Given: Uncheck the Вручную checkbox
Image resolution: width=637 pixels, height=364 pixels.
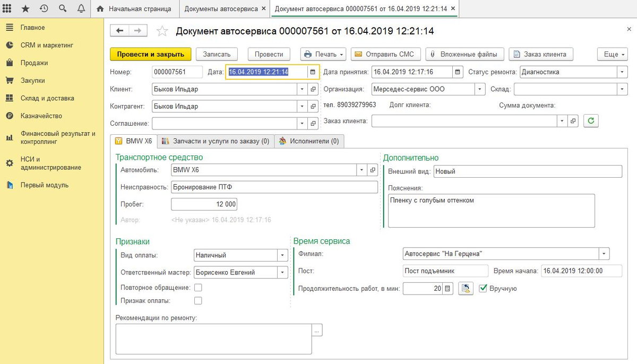Looking at the screenshot, I should (483, 288).
